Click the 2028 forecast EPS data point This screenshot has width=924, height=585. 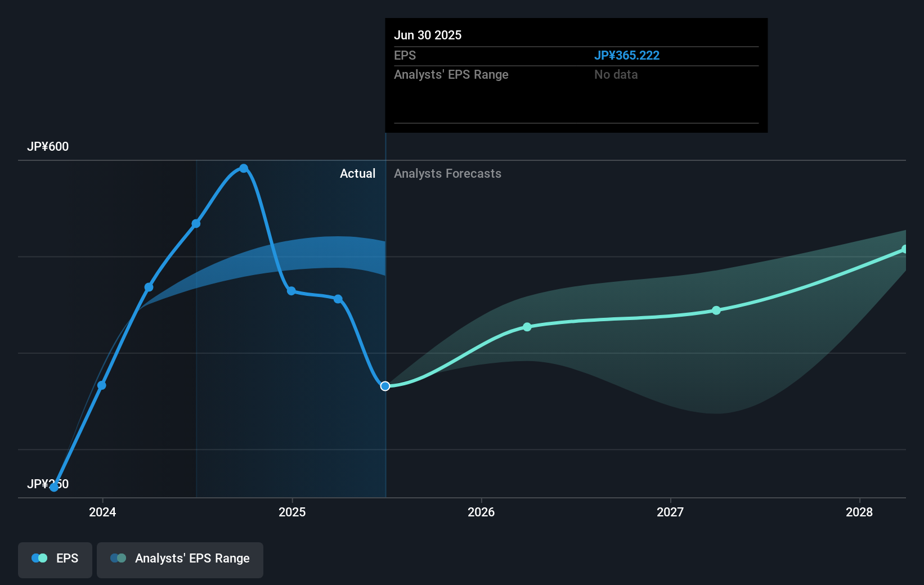(905, 249)
